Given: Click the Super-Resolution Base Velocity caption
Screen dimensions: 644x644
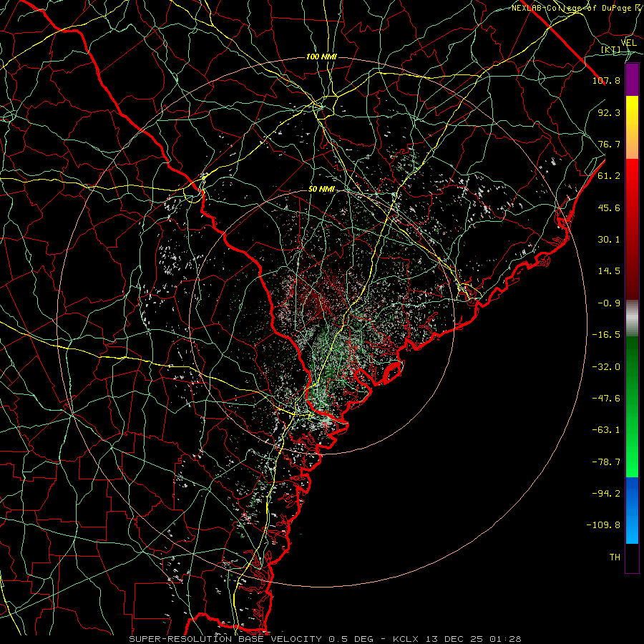Looking at the screenshot, I should point(325,639).
